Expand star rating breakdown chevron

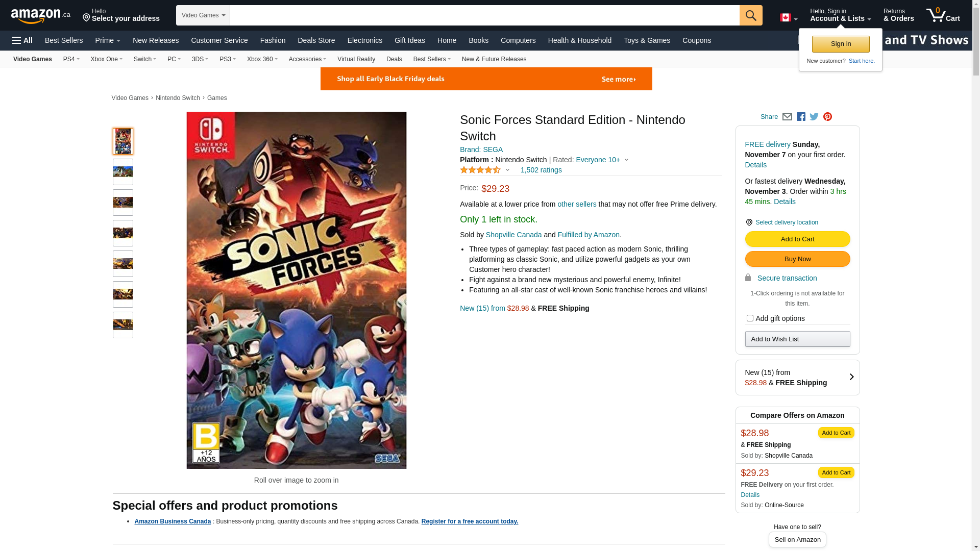click(507, 170)
